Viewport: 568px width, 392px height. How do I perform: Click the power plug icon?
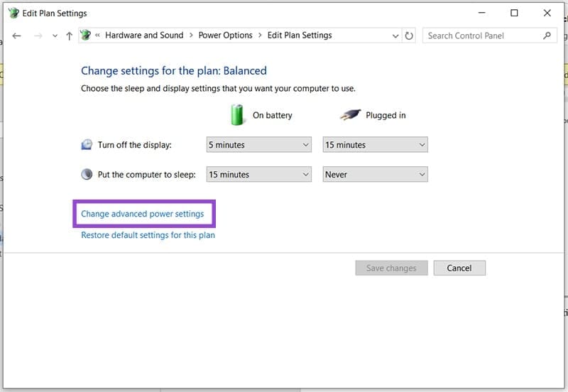point(350,115)
